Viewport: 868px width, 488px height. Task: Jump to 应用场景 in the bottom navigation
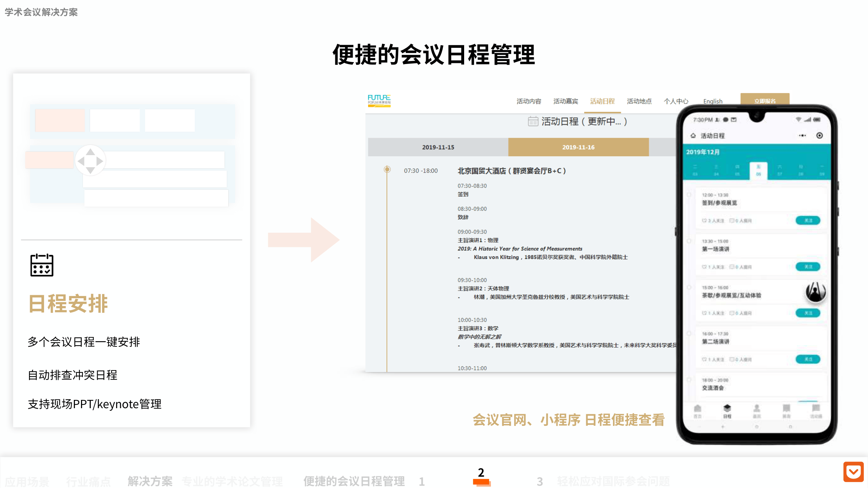[27, 481]
